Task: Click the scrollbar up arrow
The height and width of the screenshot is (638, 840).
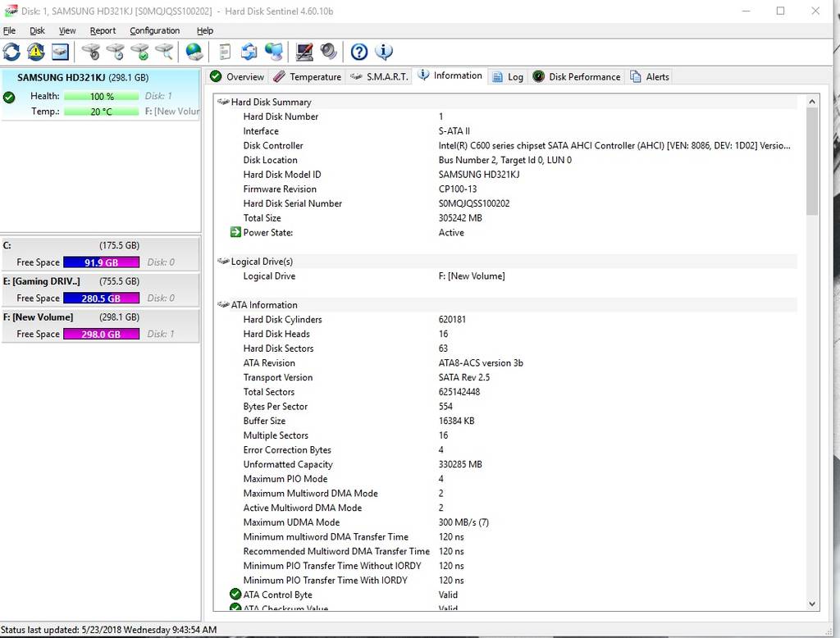Action: click(x=812, y=101)
